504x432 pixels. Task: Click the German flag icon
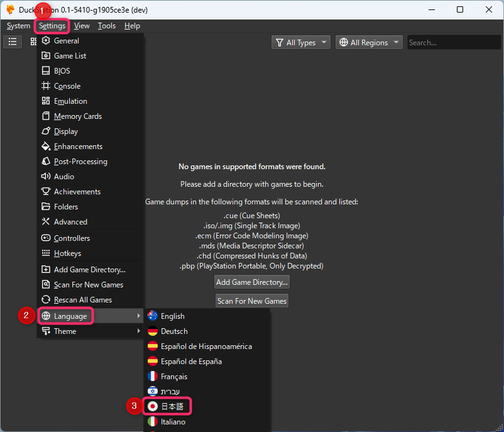[153, 331]
